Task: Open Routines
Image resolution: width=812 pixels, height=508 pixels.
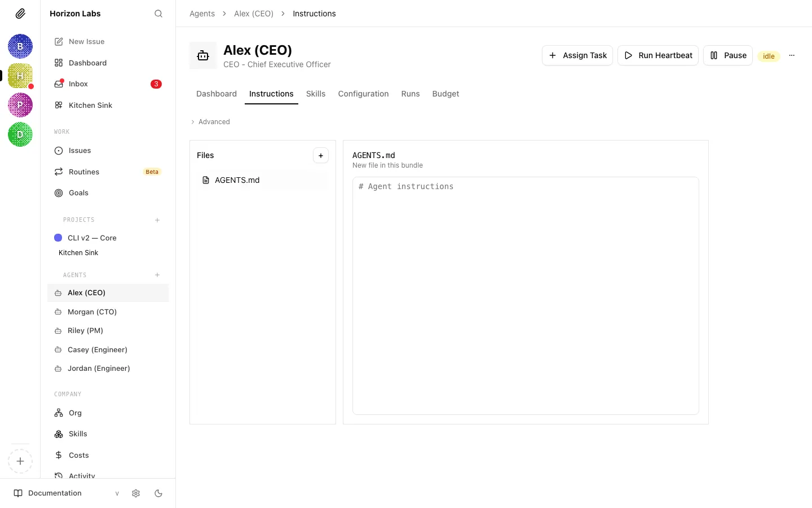Action: 108,172
